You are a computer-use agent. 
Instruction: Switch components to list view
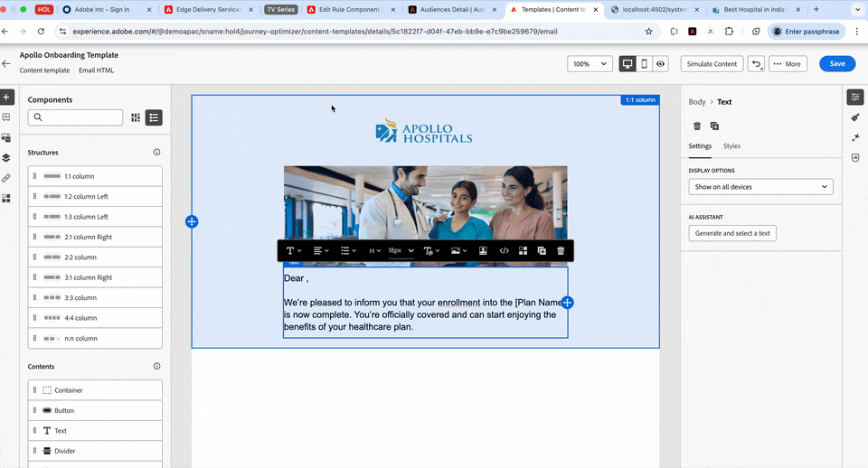coord(154,117)
